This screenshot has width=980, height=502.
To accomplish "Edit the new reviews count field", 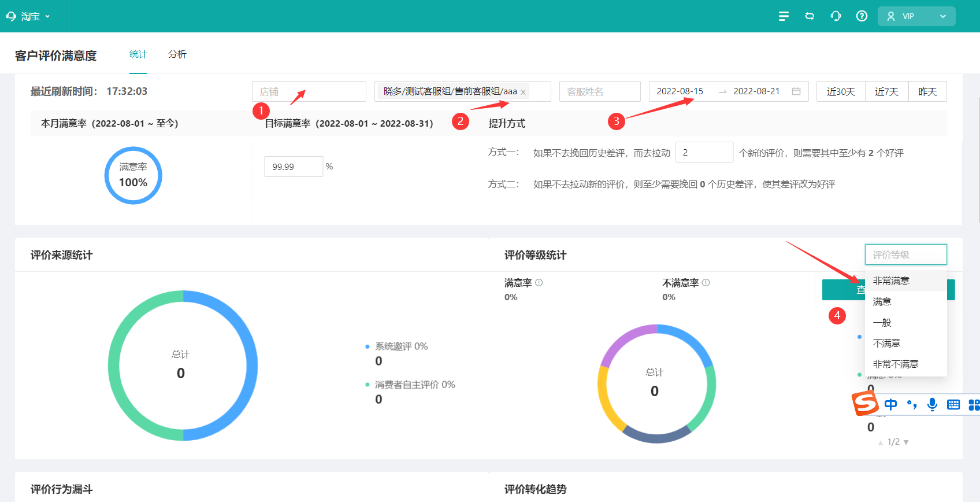I will click(704, 152).
